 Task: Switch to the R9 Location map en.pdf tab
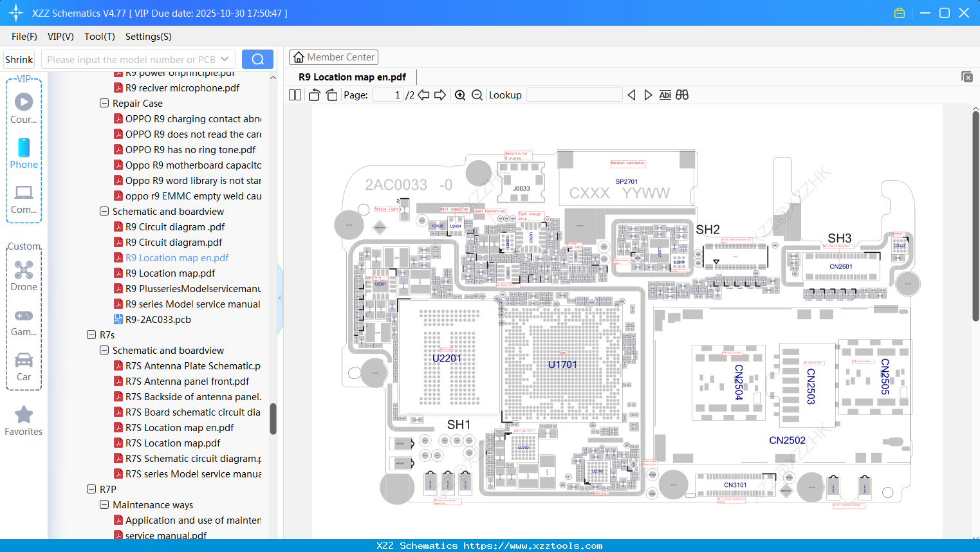pyautogui.click(x=351, y=77)
